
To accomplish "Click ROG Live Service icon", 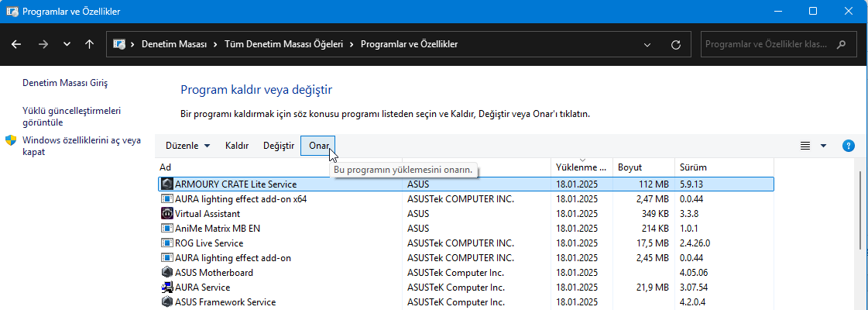I will point(166,243).
